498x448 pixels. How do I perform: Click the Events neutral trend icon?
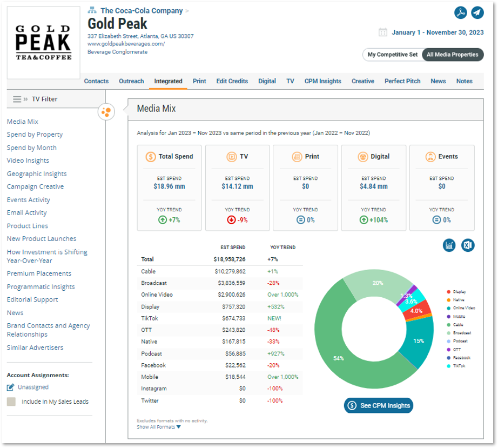(437, 220)
